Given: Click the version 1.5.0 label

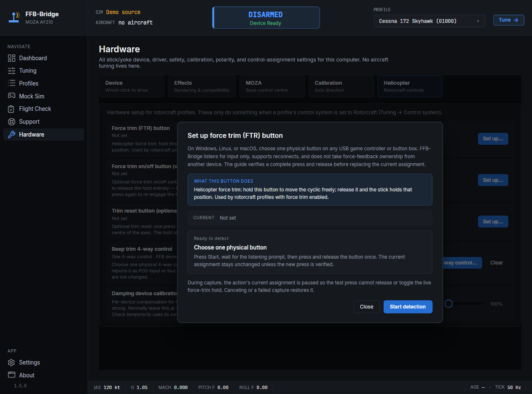Looking at the screenshot, I should coord(20,386).
